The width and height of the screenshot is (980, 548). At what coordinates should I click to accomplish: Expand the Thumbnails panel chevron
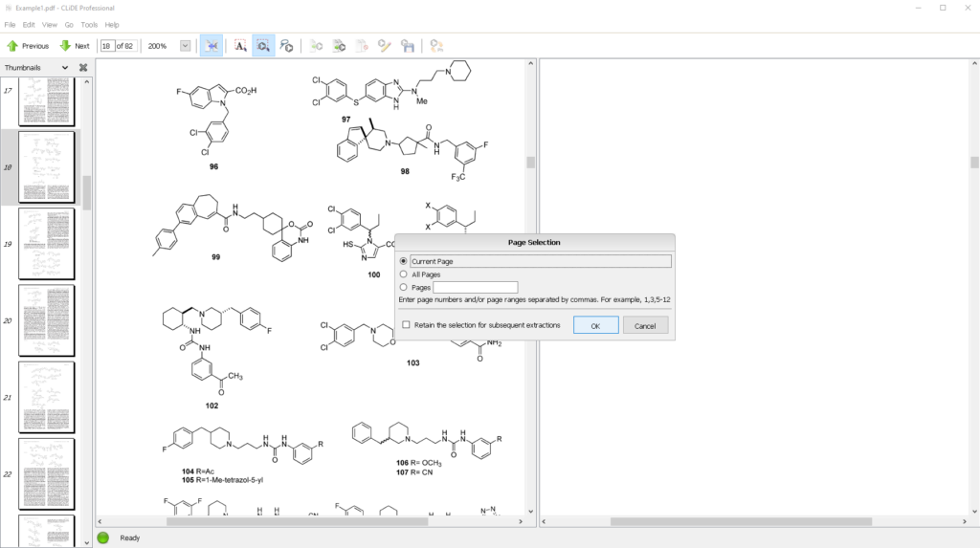[65, 68]
